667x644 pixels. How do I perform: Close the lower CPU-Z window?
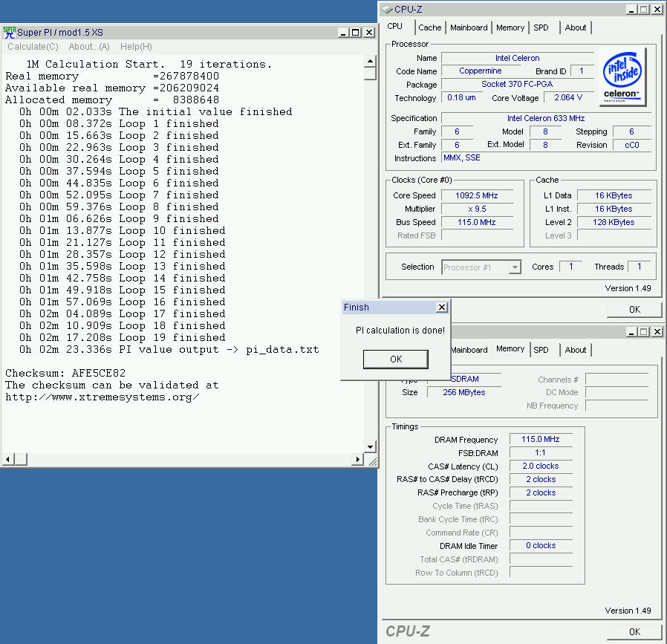pyautogui.click(x=657, y=332)
